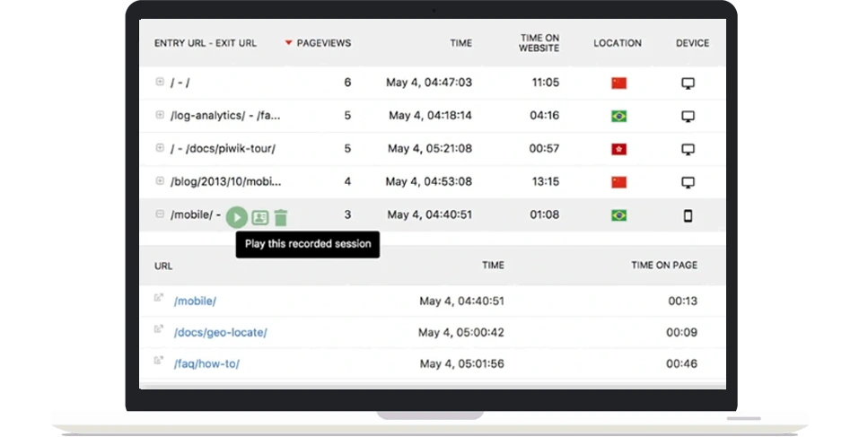
Task: Click desktop device icon in first row
Action: point(688,83)
